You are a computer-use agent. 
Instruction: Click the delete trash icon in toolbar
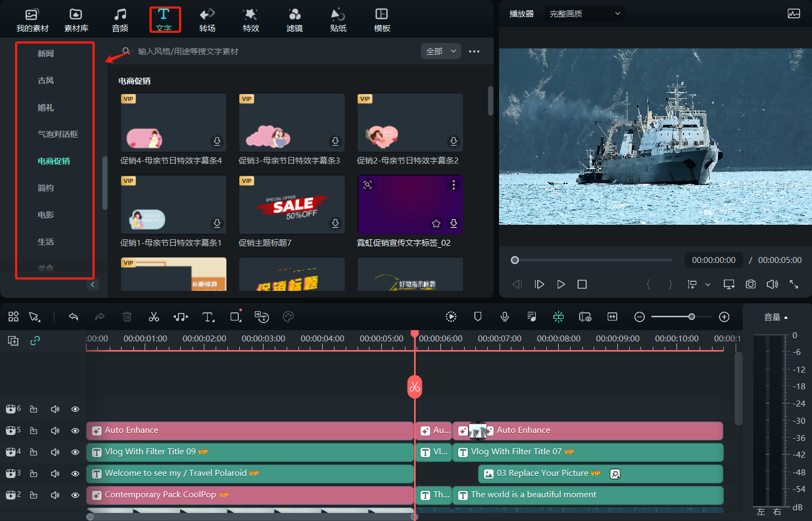click(x=127, y=317)
